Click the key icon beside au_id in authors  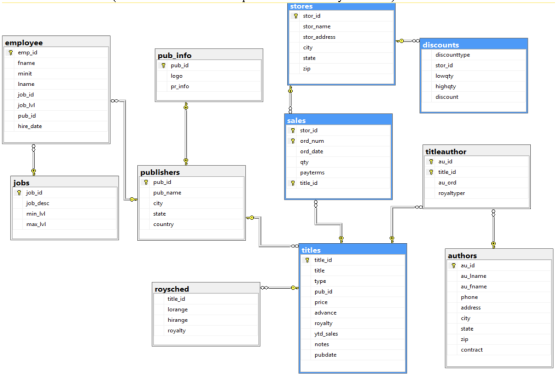[454, 265]
